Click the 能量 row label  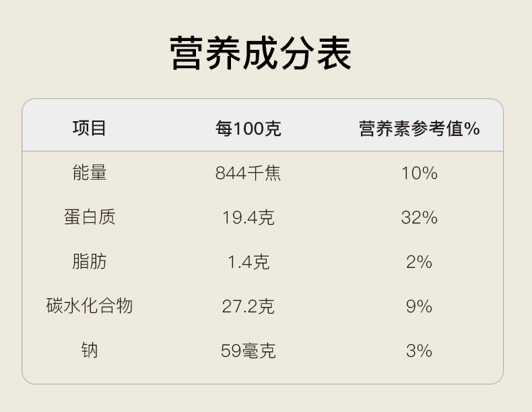[90, 173]
